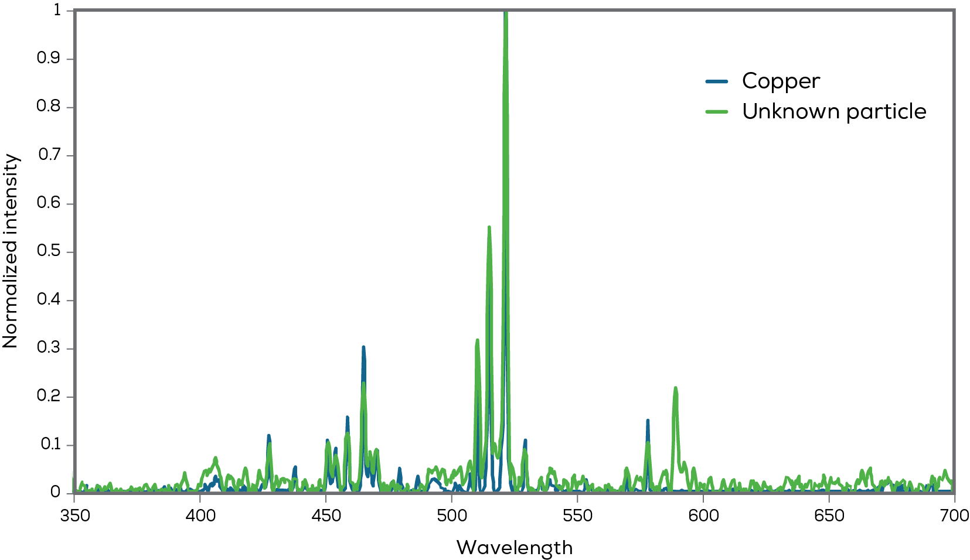Click the 0.7 y-axis tick label
Screen dimensions: 970x560
click(x=49, y=155)
